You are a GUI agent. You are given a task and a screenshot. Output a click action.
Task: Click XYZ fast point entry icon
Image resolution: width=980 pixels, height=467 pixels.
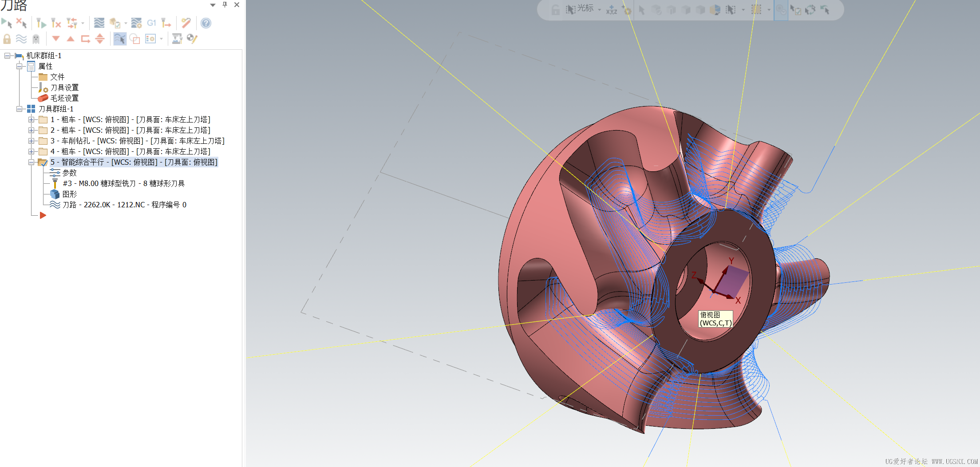click(612, 10)
